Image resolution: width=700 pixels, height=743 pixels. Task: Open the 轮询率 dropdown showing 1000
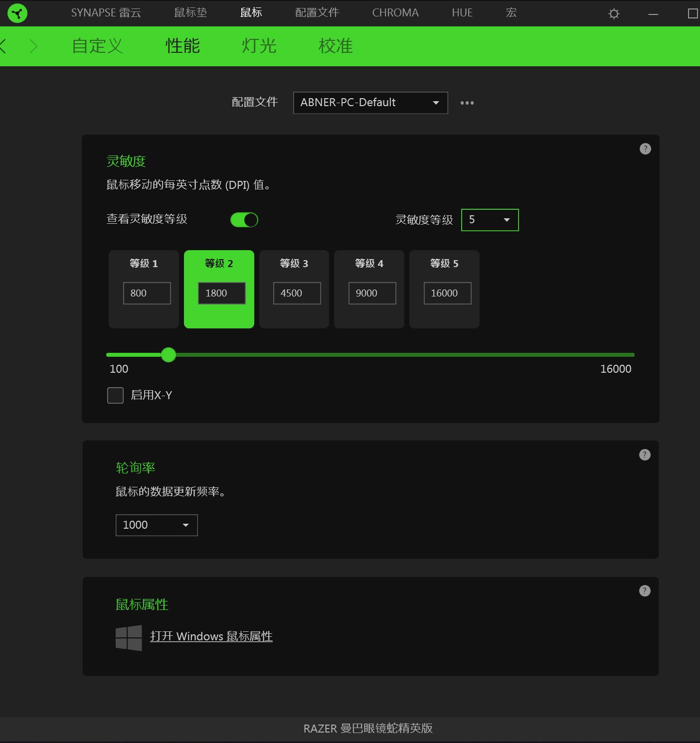156,525
